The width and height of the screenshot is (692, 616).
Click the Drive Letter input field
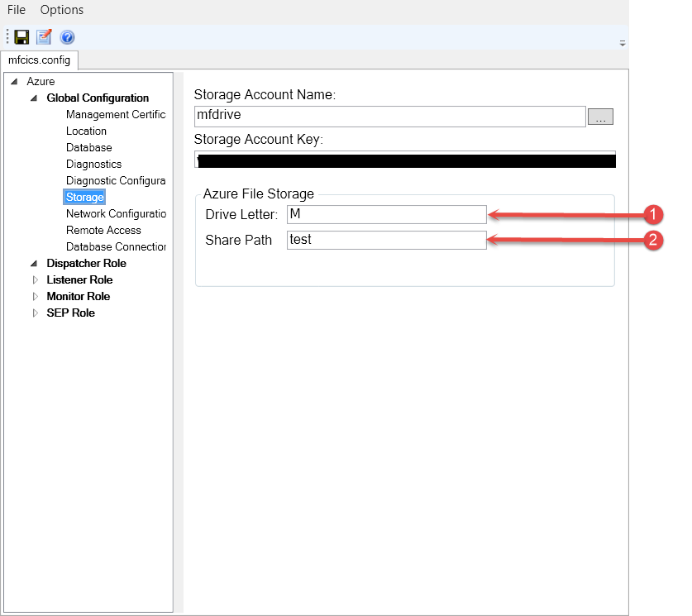pos(386,214)
